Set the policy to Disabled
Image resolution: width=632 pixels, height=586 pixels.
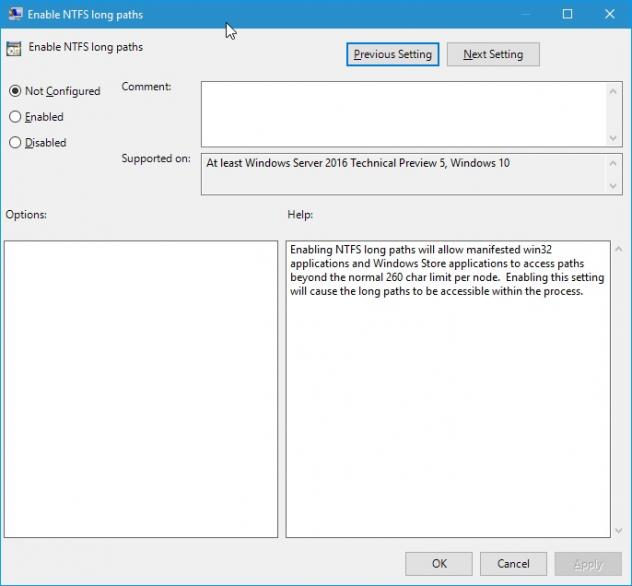[x=15, y=143]
